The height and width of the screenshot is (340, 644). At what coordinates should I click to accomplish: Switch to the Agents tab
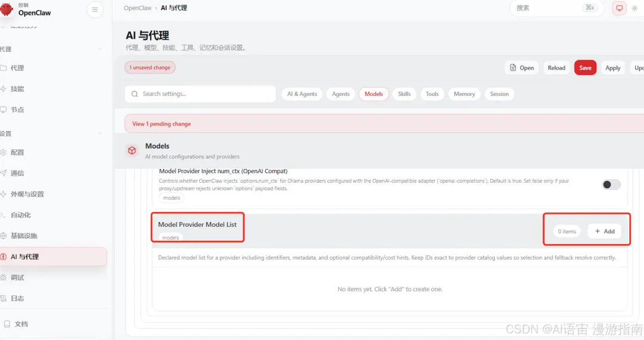tap(341, 94)
